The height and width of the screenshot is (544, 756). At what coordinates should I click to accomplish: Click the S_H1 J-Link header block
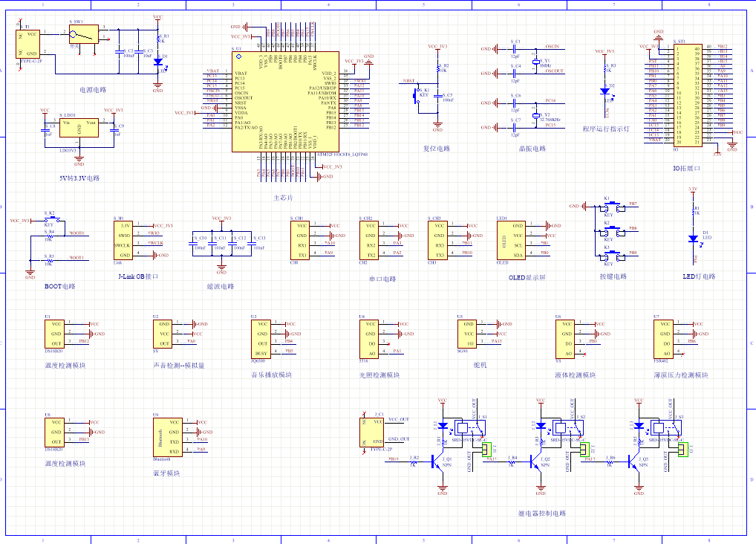click(x=123, y=240)
